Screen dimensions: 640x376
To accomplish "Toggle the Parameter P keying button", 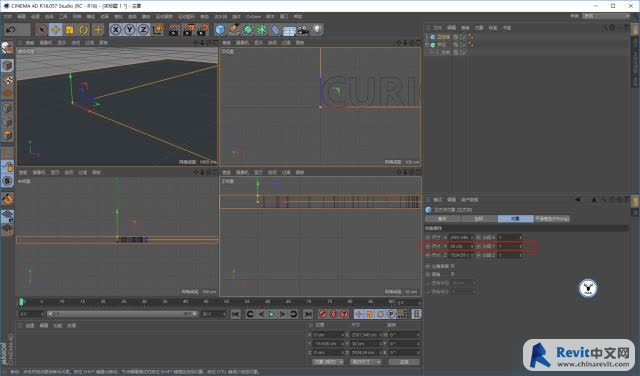I will click(x=391, y=314).
